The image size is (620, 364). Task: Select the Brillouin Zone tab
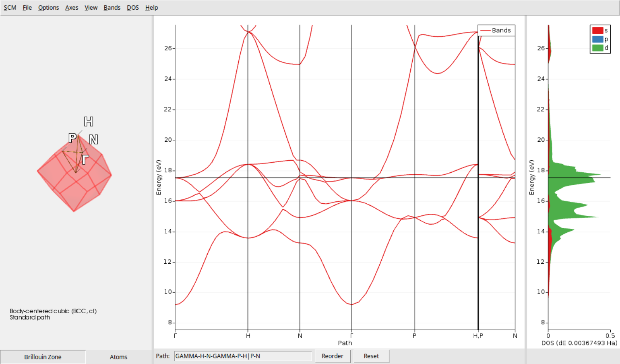click(43, 357)
